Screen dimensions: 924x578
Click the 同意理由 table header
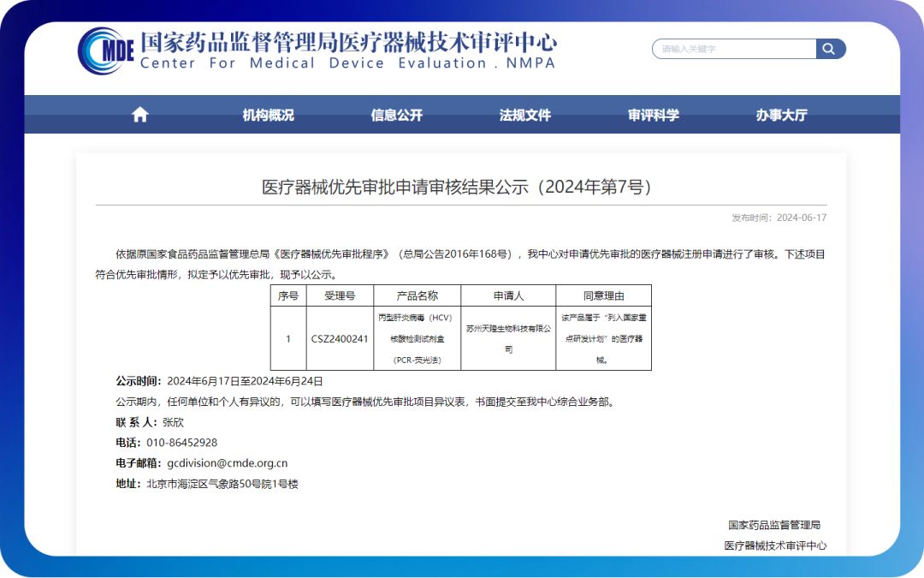point(603,295)
